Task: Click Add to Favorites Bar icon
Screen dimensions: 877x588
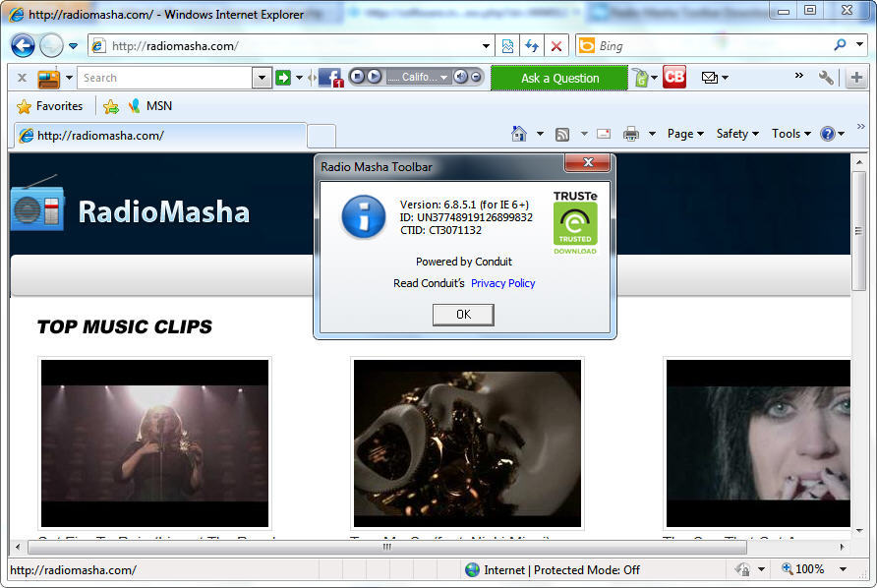Action: click(x=111, y=107)
